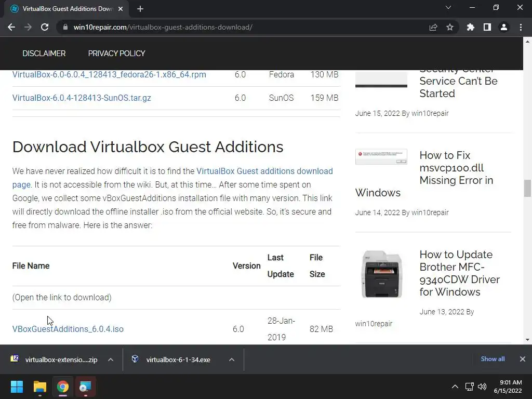
Task: Expand options for virtualbox-extensio zip download
Action: click(x=111, y=360)
